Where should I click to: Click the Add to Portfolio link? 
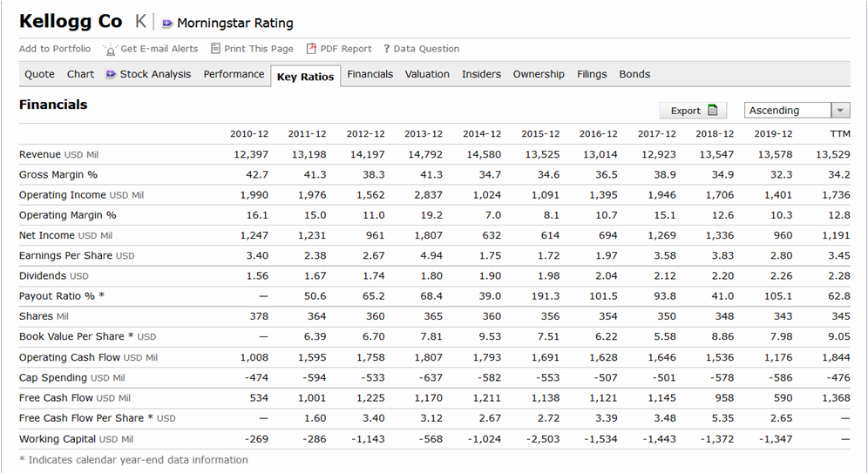55,49
